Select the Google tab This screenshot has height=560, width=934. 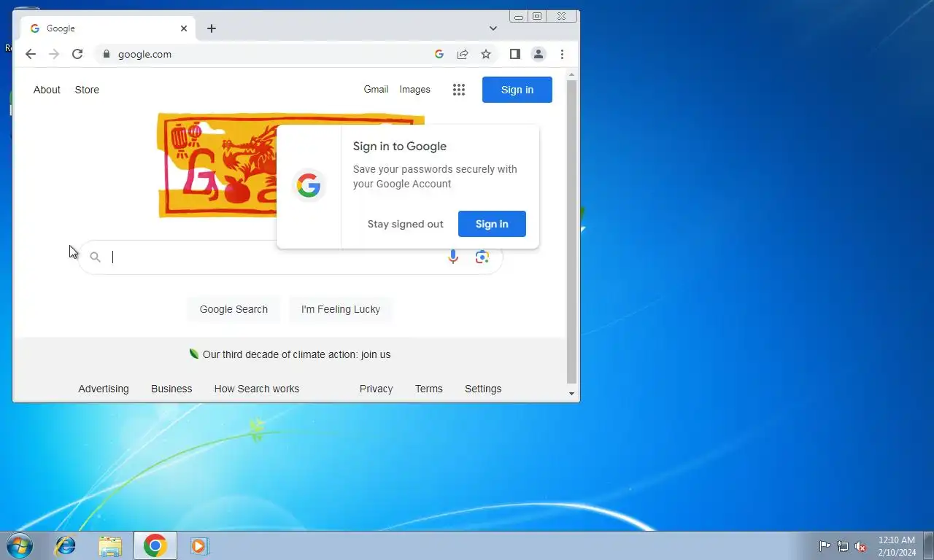coord(107,28)
